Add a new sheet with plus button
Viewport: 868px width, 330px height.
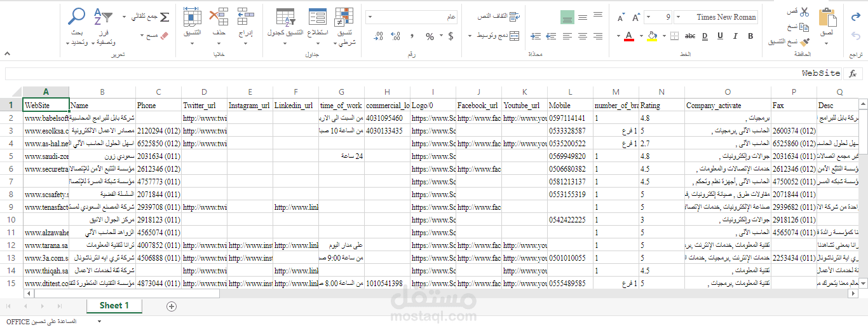(x=171, y=306)
